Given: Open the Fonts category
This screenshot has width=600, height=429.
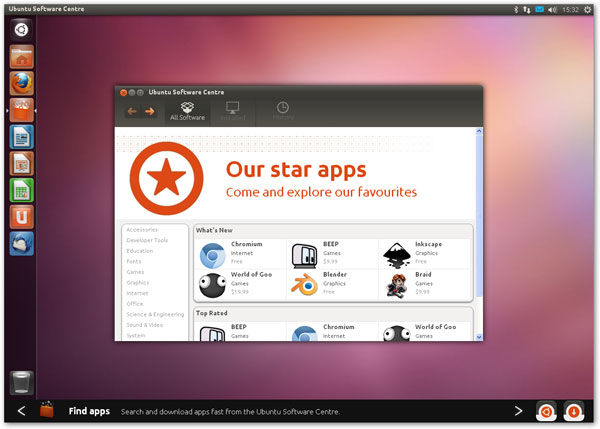Looking at the screenshot, I should (x=134, y=261).
